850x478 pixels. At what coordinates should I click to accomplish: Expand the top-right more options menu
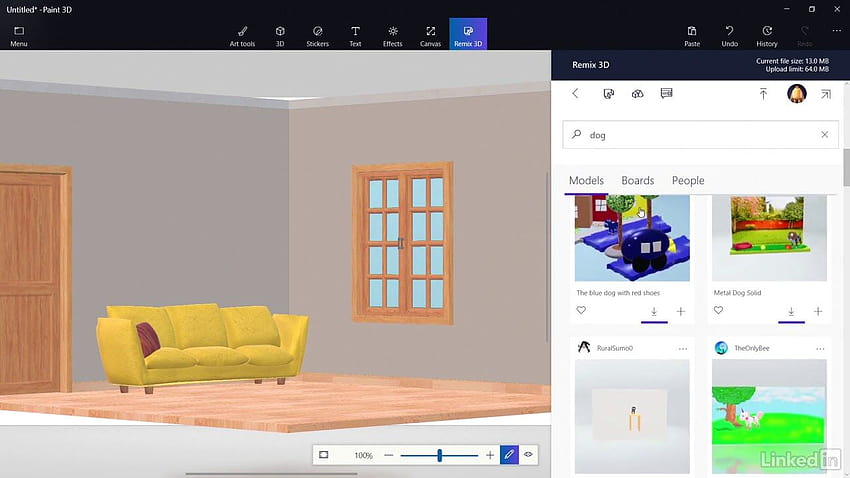836,31
